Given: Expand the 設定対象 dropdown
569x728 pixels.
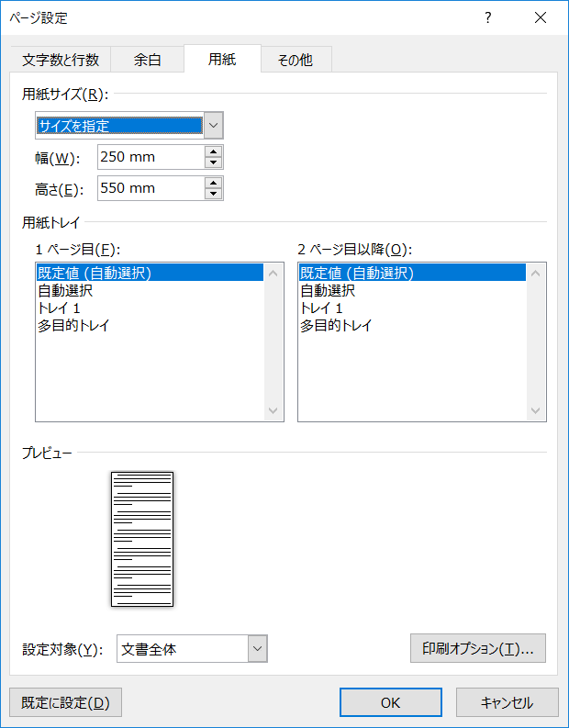Looking at the screenshot, I should 257,649.
